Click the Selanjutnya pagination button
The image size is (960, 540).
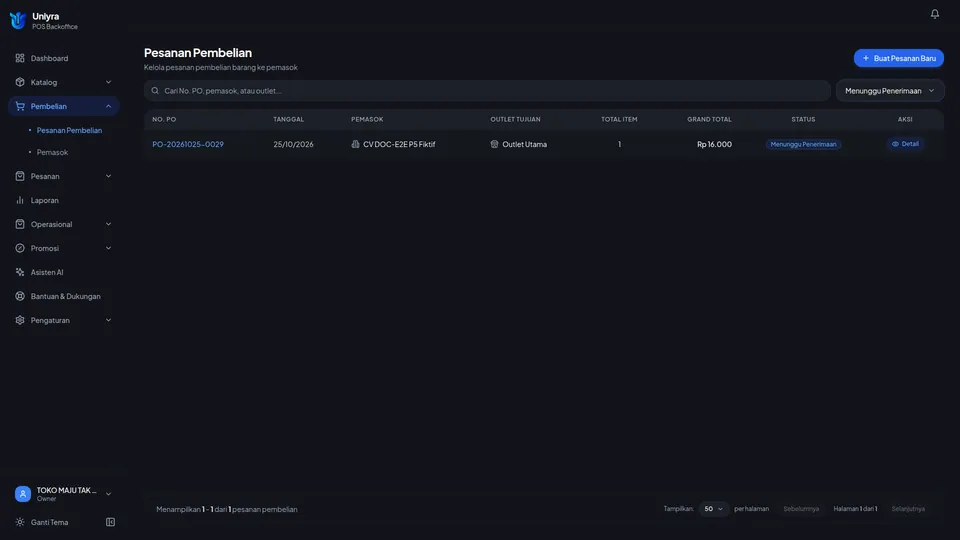click(908, 509)
